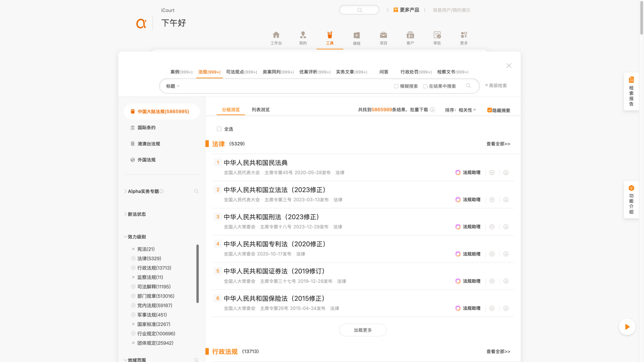Click batch download icon next to 批量下载
Image resolution: width=644 pixels, height=362 pixels.
pyautogui.click(x=432, y=110)
